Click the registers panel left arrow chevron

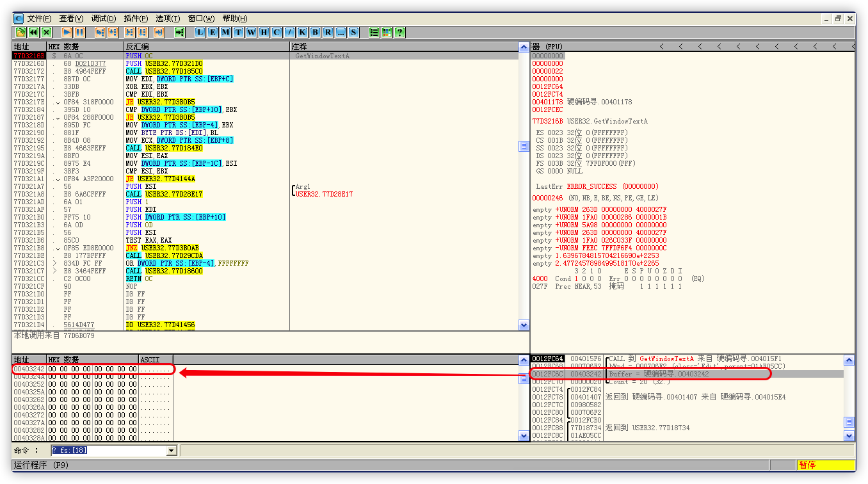(x=661, y=47)
